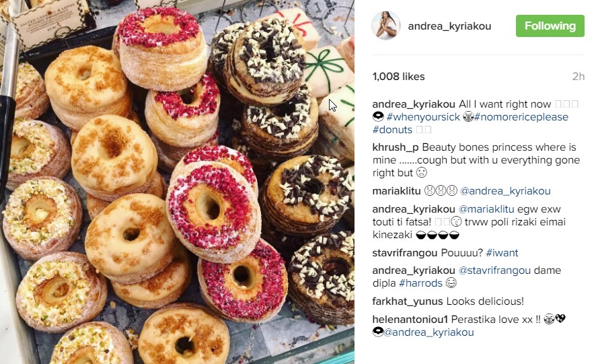Toggle the green Following button
Screen dimensions: 596x364
pos(550,26)
